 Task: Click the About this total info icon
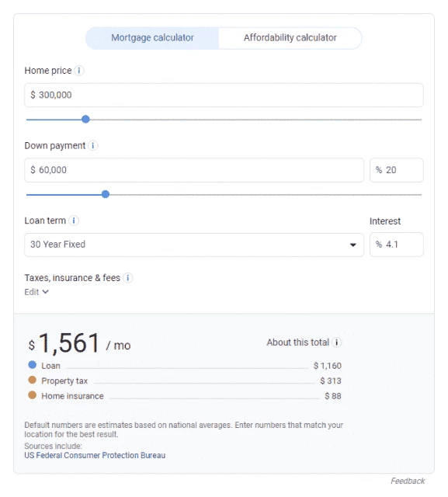coord(337,342)
